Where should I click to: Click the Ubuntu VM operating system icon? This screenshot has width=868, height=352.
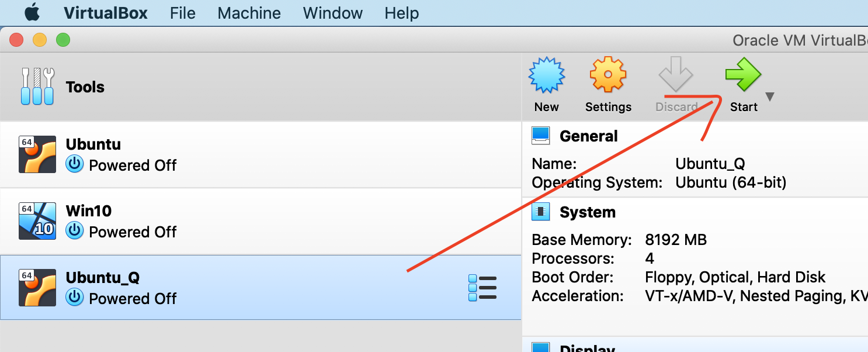[37, 154]
